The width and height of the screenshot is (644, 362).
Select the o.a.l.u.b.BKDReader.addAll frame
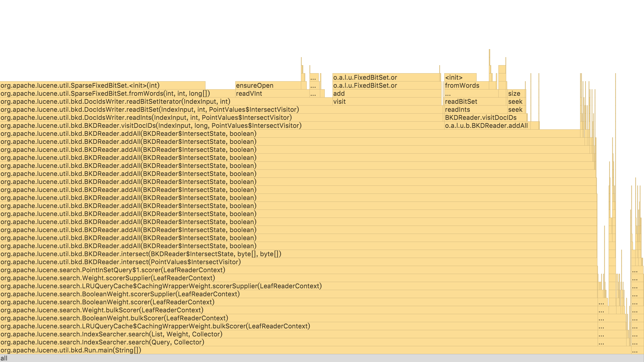(x=487, y=126)
